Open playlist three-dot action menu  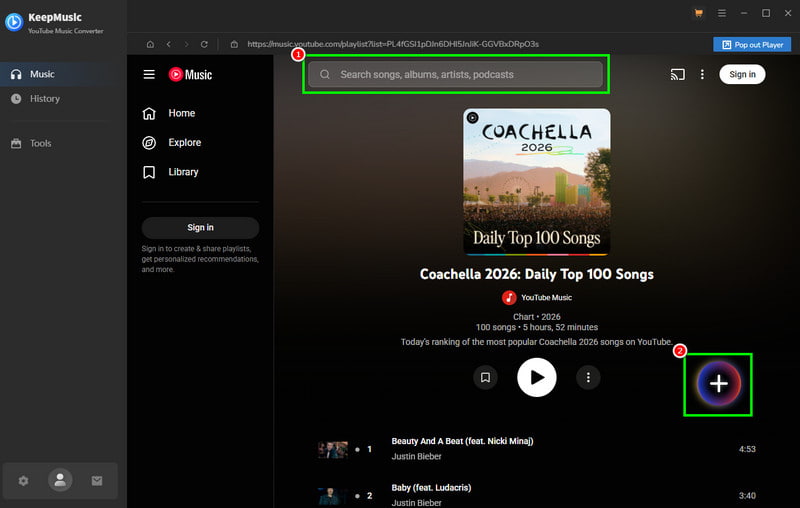[x=588, y=377]
